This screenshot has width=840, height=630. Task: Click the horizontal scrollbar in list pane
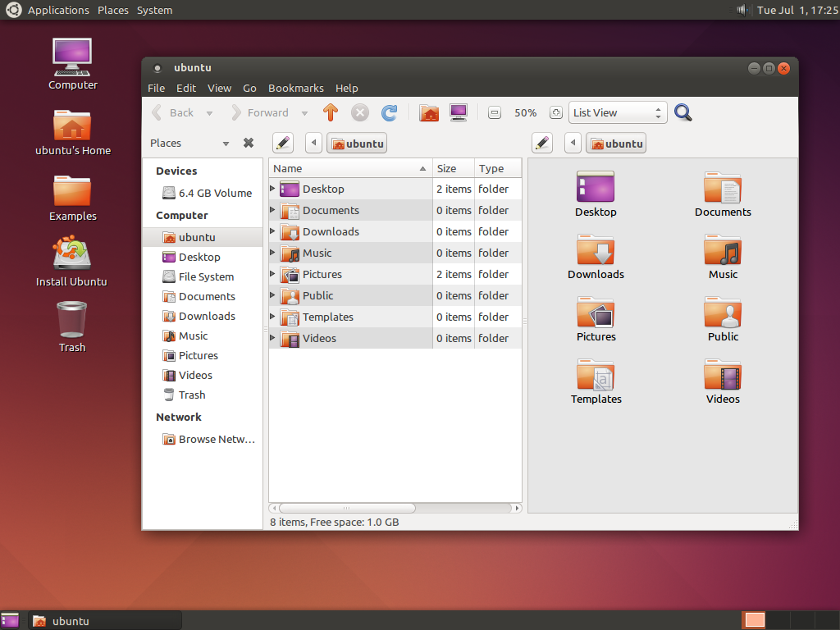[x=346, y=508]
